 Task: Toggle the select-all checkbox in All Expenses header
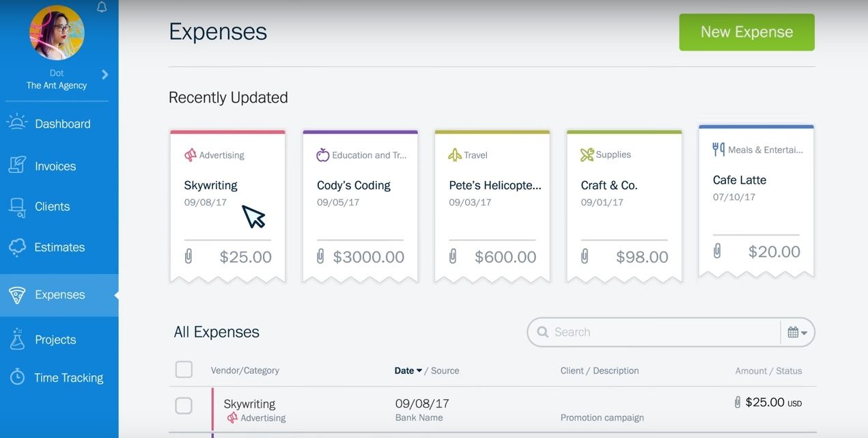184,369
